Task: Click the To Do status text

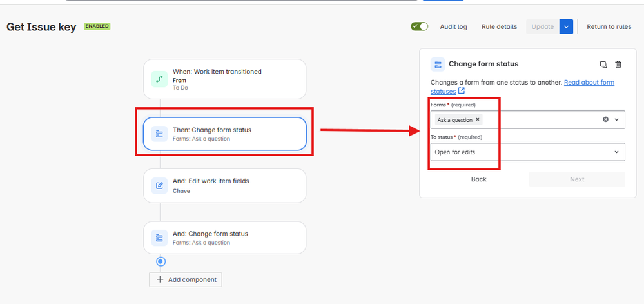Action: [x=181, y=88]
